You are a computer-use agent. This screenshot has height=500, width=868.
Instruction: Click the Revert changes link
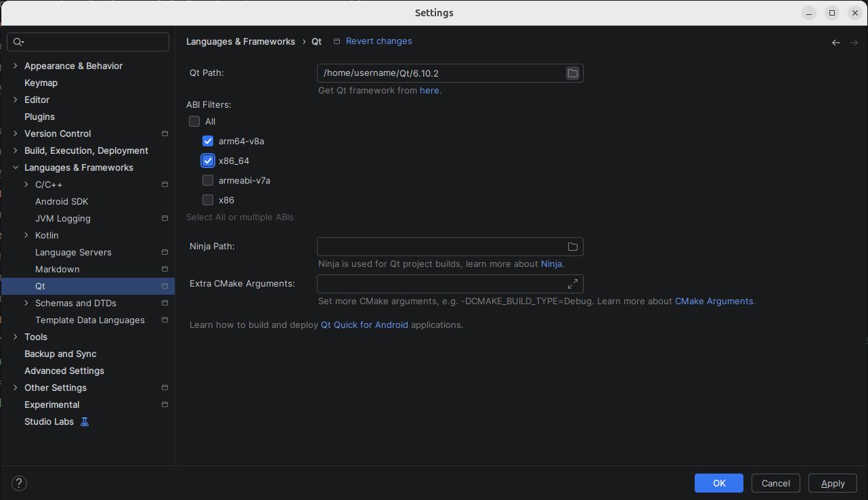point(378,41)
